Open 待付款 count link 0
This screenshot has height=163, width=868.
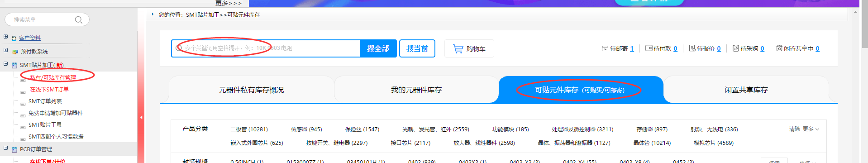tap(675, 48)
